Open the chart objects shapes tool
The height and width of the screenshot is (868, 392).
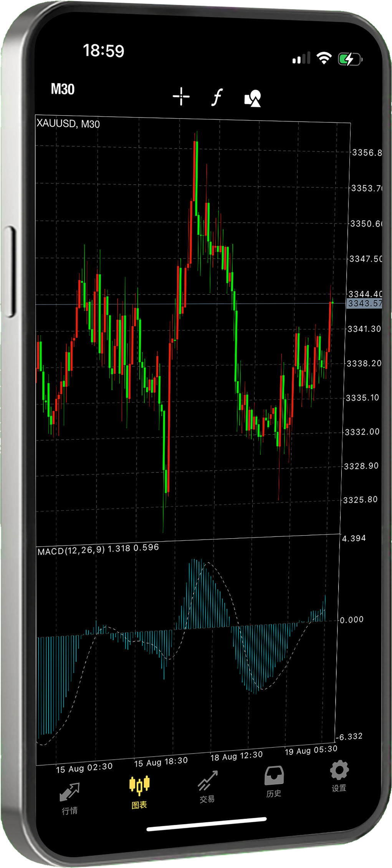(x=253, y=98)
